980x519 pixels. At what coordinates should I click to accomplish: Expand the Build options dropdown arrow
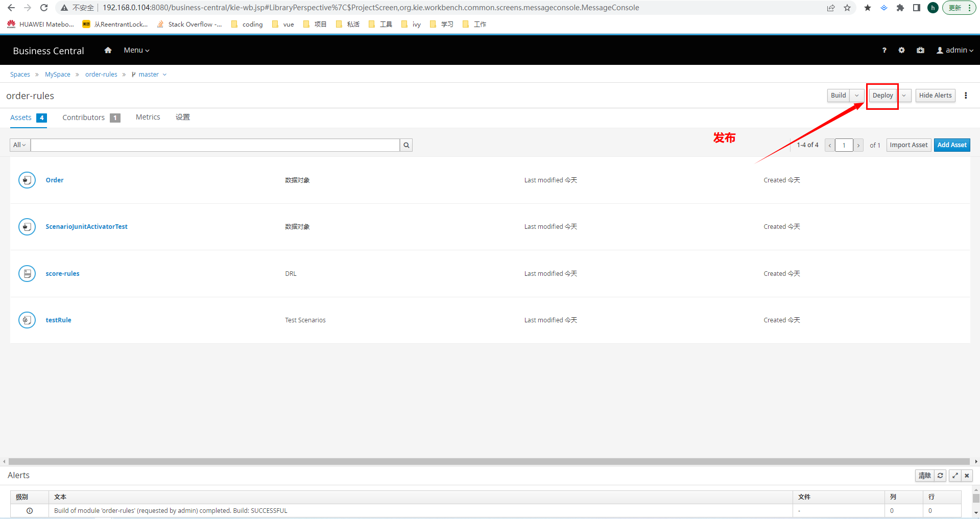click(856, 96)
